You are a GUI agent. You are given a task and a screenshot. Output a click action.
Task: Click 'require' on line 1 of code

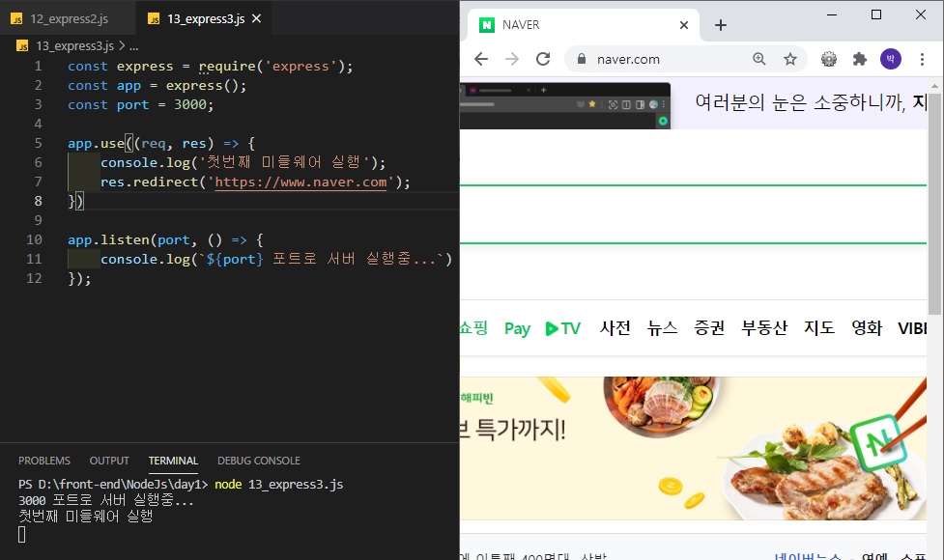pos(227,67)
